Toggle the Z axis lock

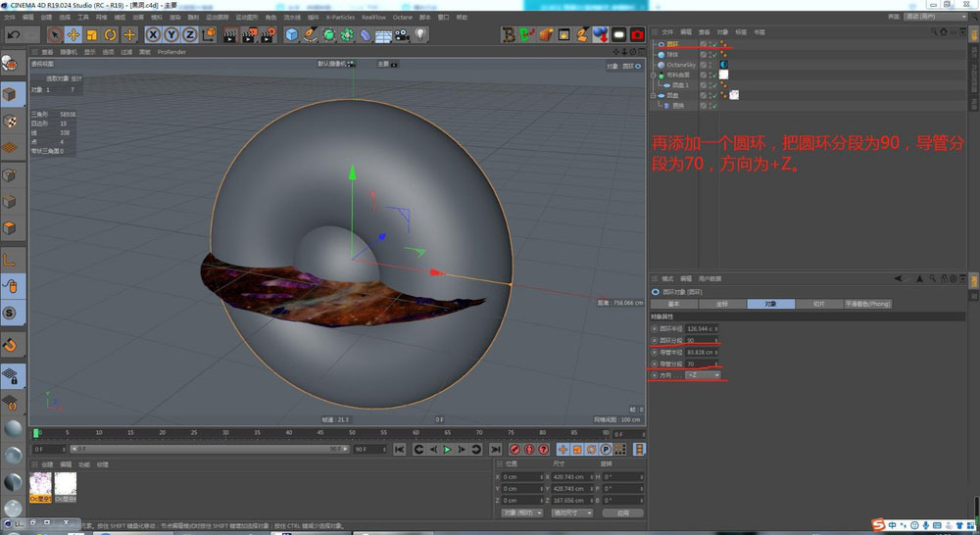[190, 35]
